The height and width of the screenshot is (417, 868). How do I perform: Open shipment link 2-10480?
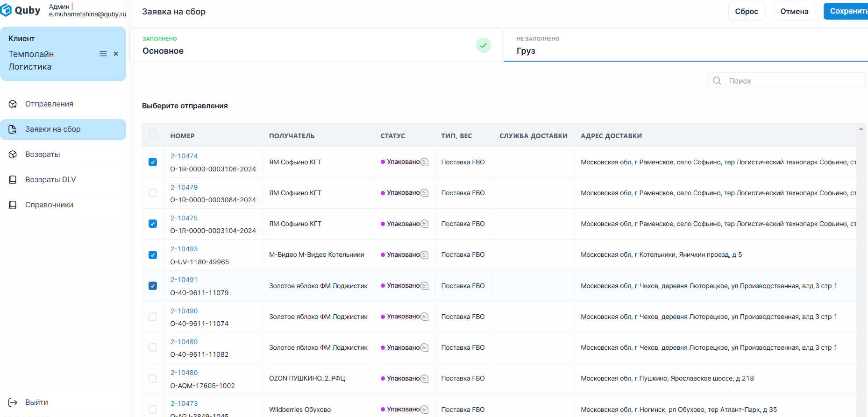coord(184,373)
